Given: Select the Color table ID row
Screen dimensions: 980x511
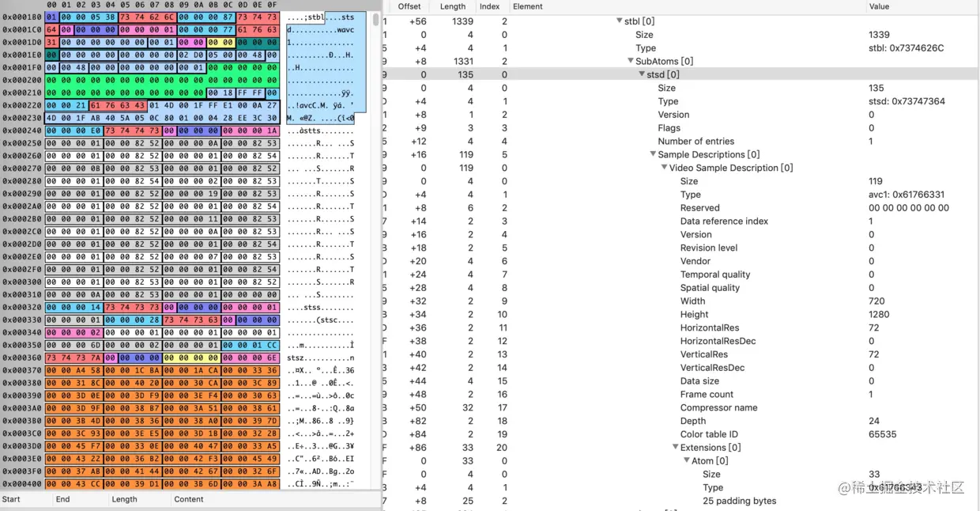Looking at the screenshot, I should point(681,434).
